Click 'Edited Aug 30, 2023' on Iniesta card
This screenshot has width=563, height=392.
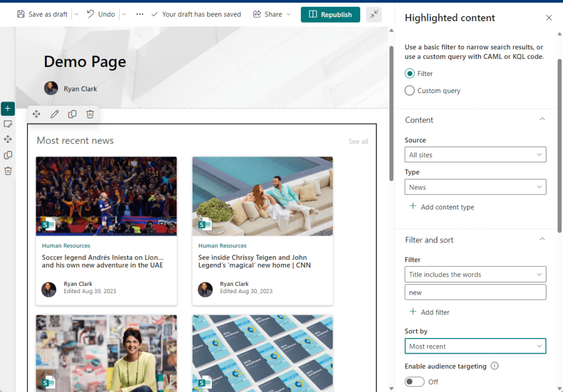click(x=90, y=291)
